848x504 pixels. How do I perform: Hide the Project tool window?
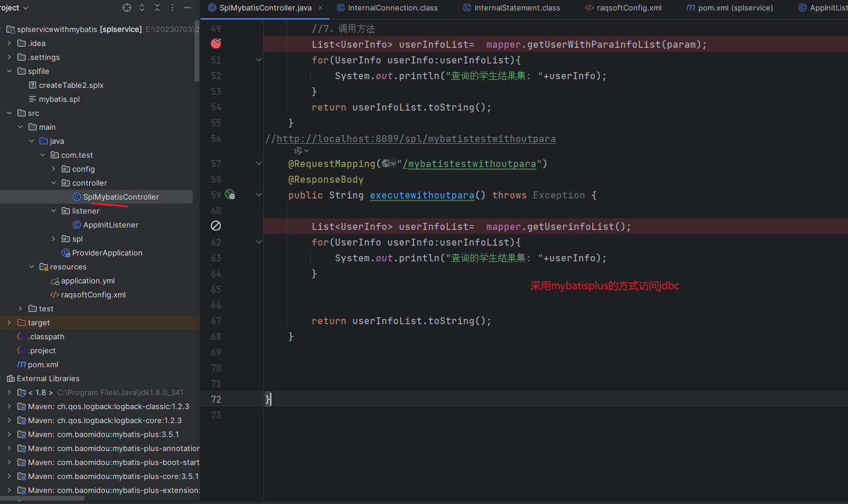coord(188,8)
